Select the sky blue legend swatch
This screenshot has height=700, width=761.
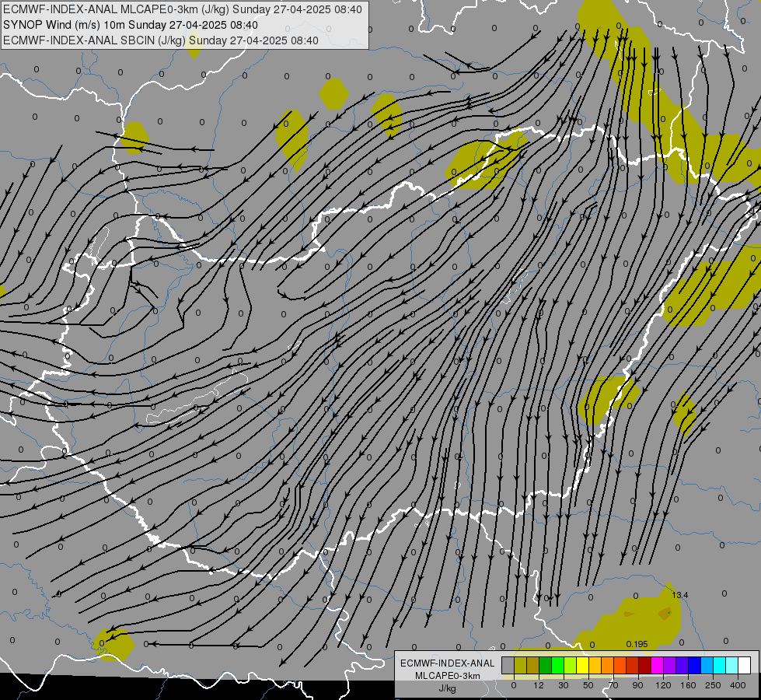click(x=707, y=665)
